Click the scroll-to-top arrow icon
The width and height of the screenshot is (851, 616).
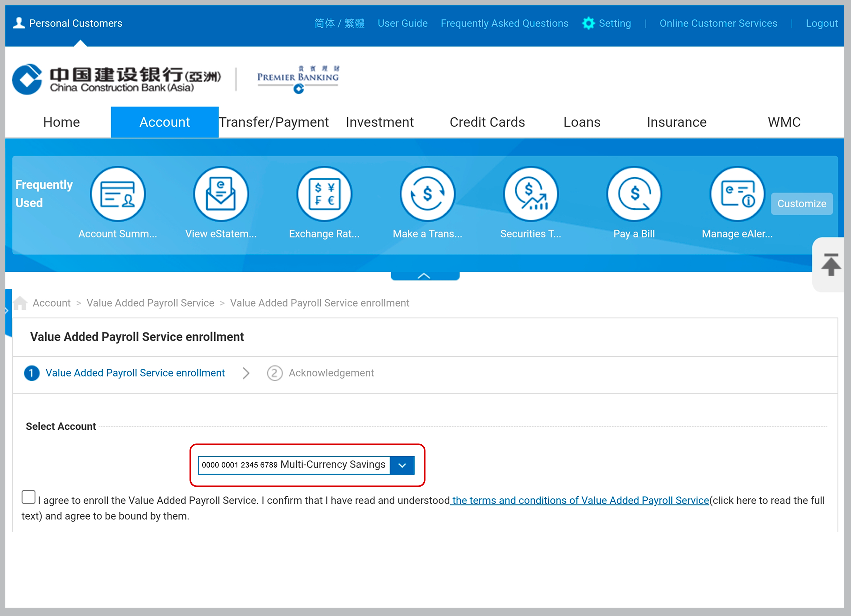(x=830, y=265)
